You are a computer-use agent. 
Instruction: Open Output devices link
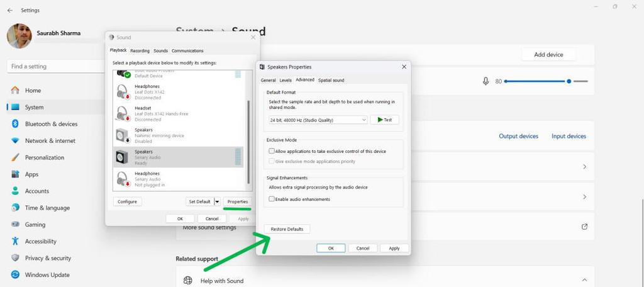518,136
